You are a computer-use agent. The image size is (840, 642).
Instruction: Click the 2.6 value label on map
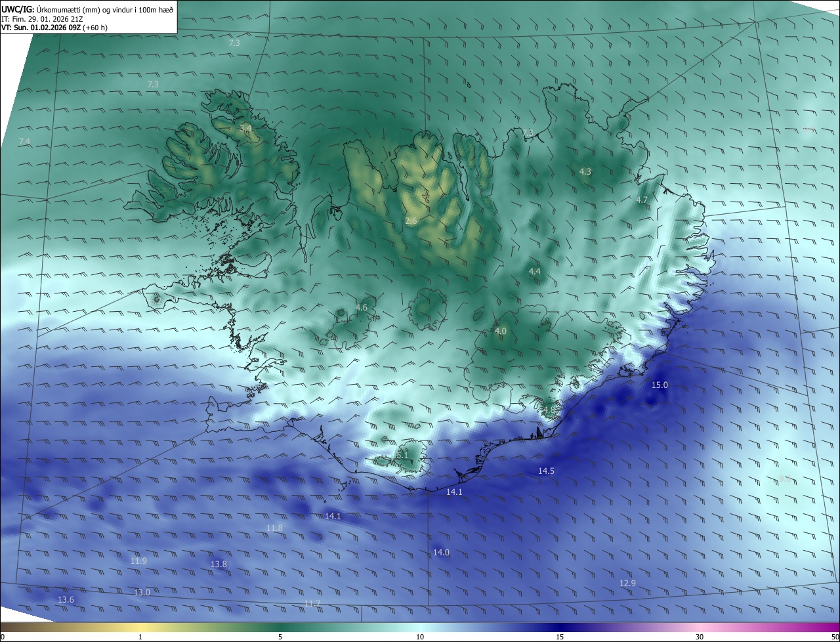tap(411, 221)
